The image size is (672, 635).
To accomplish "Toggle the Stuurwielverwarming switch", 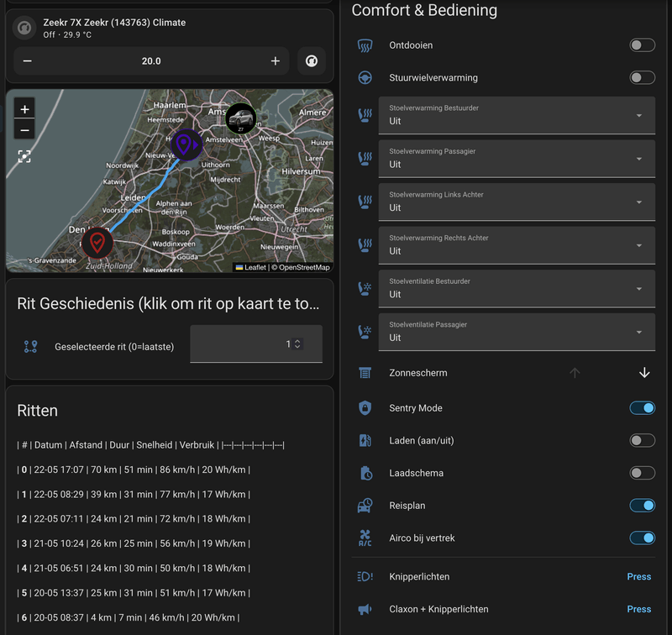I will tap(642, 77).
